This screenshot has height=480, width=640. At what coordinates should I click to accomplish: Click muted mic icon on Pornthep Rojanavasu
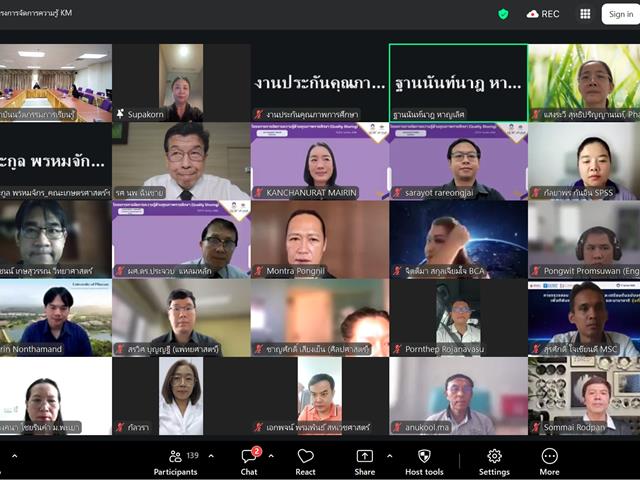click(397, 349)
